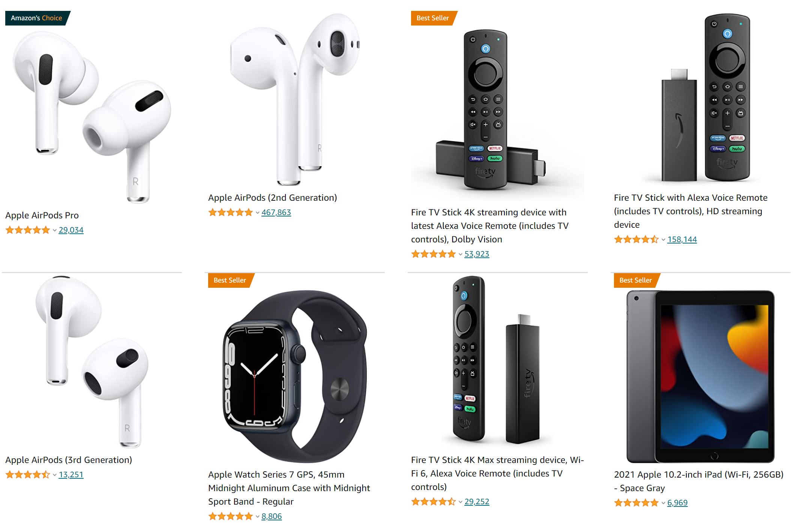The height and width of the screenshot is (526, 812).
Task: Open the Apple AirPods Pro product image
Action: (x=92, y=117)
